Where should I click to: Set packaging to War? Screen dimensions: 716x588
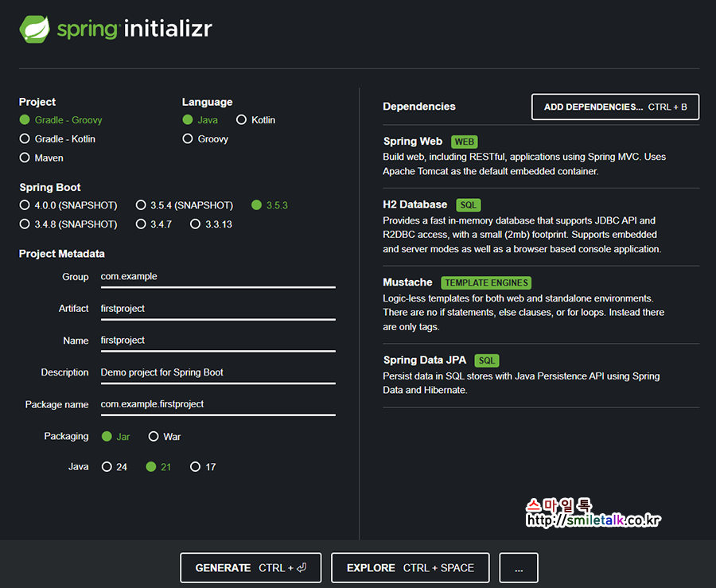(165, 437)
